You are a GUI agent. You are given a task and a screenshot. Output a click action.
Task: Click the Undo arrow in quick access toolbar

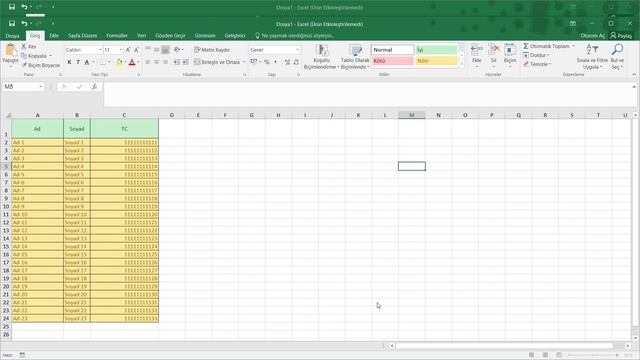tap(24, 24)
